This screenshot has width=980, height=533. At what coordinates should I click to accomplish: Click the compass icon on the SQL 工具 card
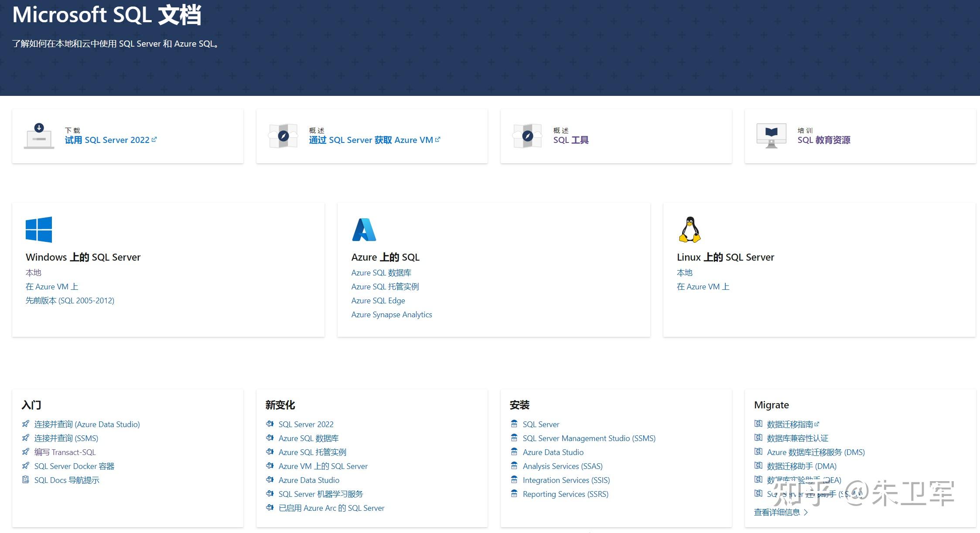click(527, 136)
